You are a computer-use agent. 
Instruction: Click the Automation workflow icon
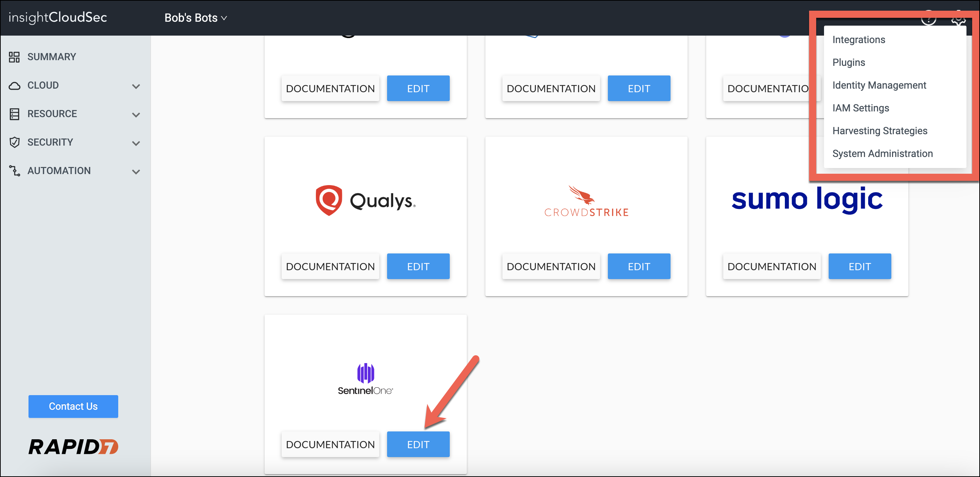(x=14, y=171)
